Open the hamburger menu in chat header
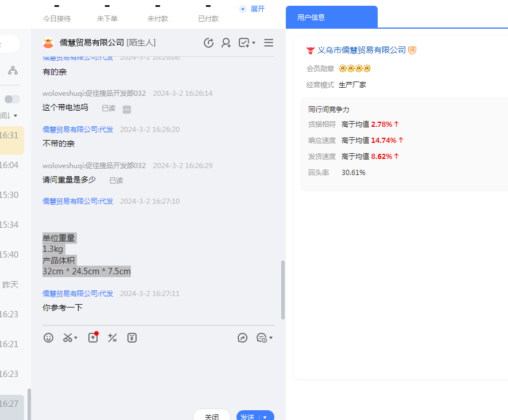This screenshot has height=420, width=508. [x=269, y=43]
